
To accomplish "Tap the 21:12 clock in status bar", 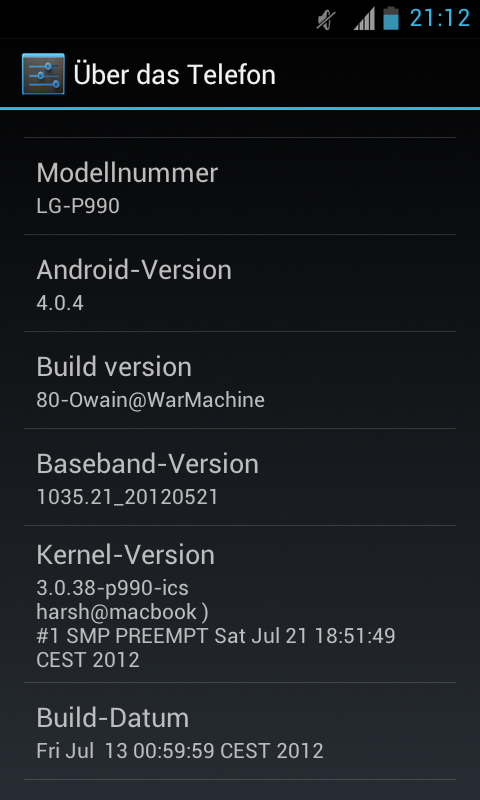I will click(x=440, y=19).
